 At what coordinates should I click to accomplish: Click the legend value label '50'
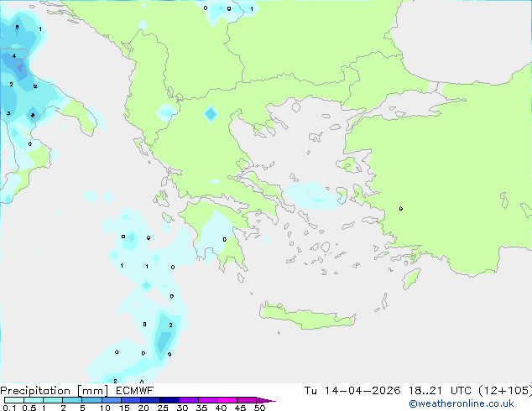[x=259, y=408]
